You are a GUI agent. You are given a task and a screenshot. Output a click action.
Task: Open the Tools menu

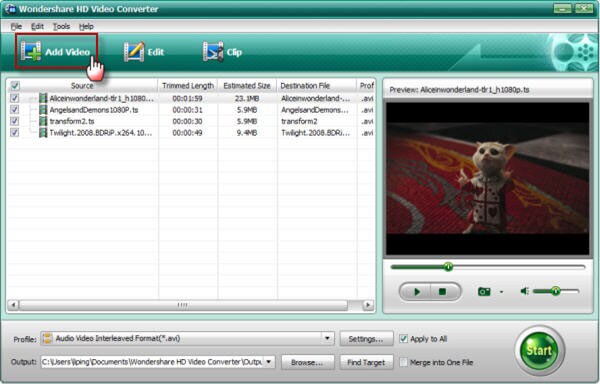click(x=61, y=26)
